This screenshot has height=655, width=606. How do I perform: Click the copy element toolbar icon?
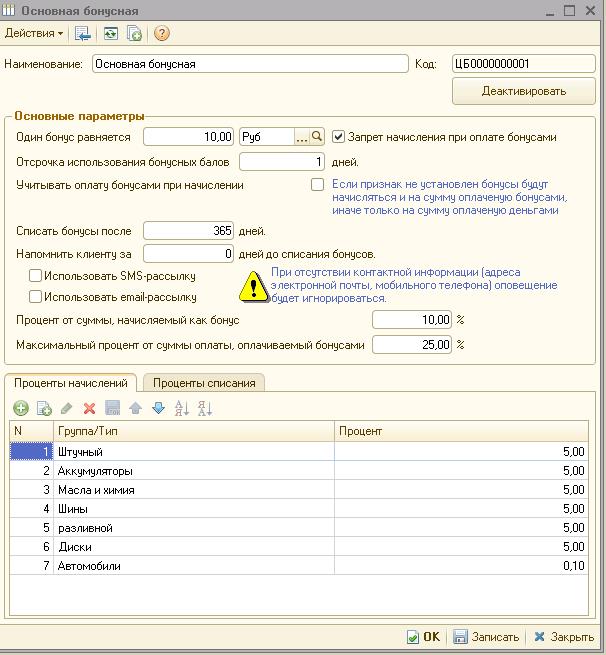point(134,33)
